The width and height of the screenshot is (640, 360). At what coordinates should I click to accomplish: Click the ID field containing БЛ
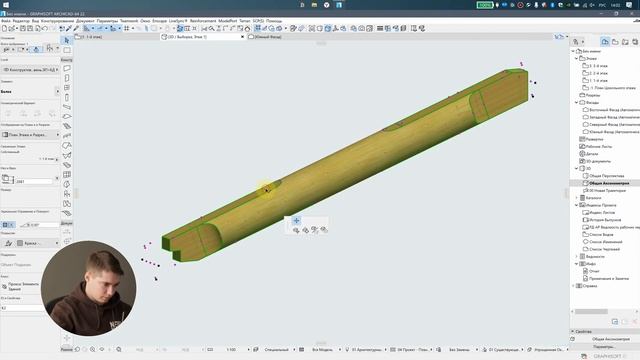coord(21,308)
